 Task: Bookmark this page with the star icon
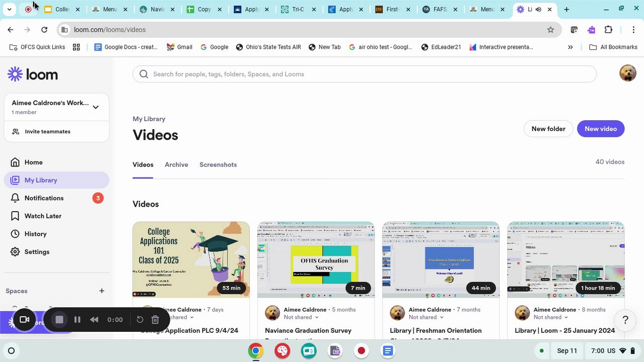tap(550, 30)
